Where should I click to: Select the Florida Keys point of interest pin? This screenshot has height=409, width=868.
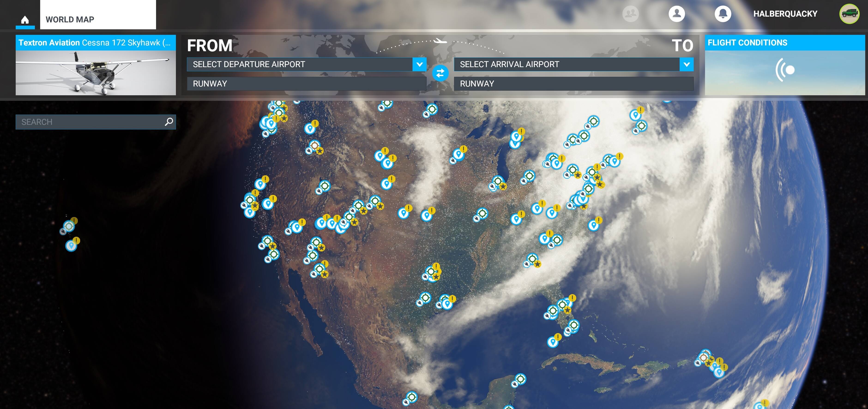pyautogui.click(x=553, y=342)
